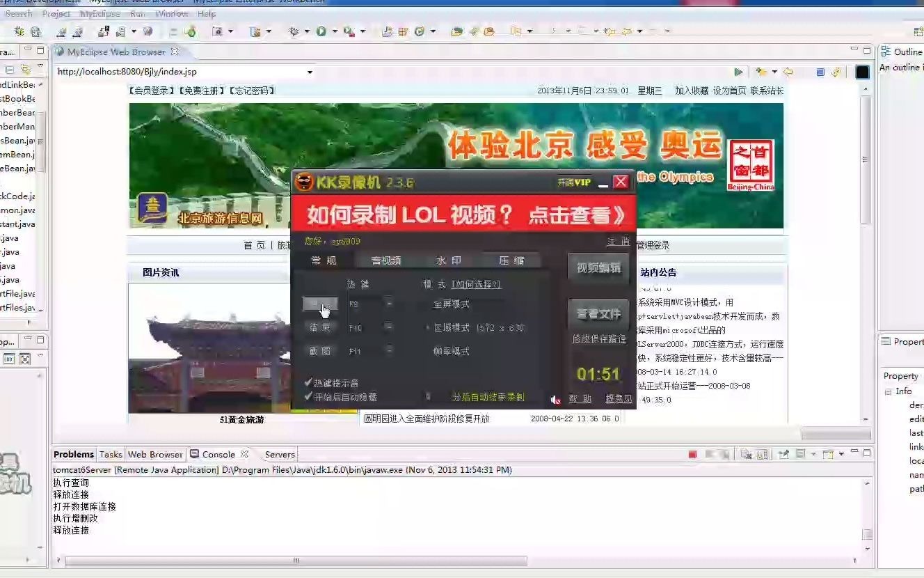Click the 开通VIP link
The width and height of the screenshot is (924, 578).
coord(574,182)
